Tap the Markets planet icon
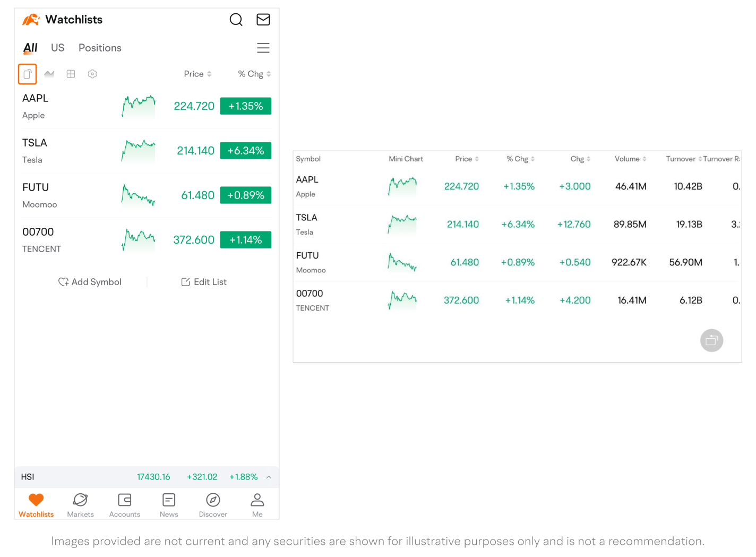 tap(80, 505)
